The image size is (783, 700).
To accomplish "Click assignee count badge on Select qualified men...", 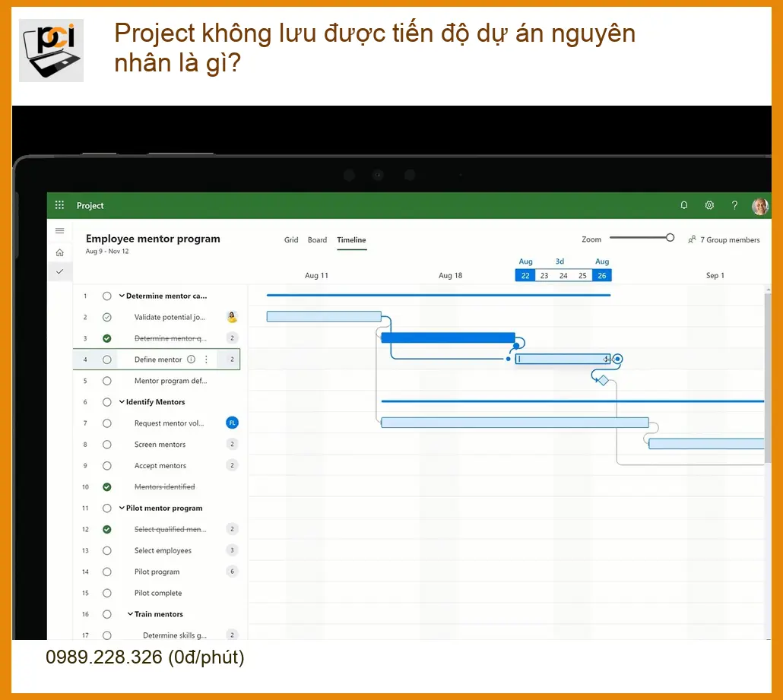I will (232, 529).
